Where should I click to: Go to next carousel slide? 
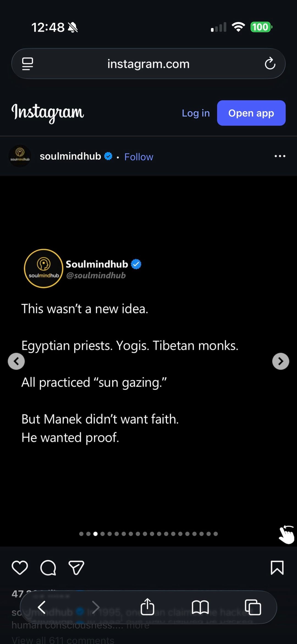(280, 361)
